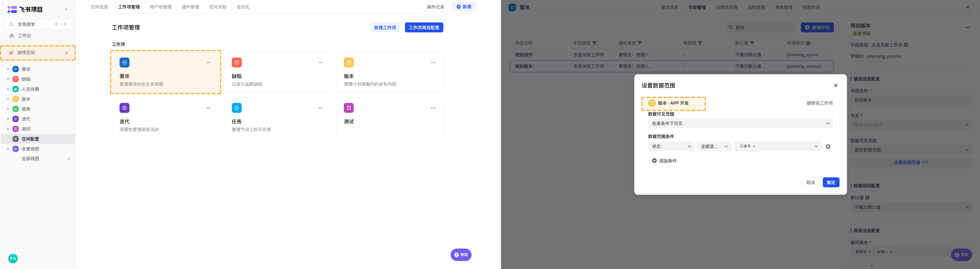Viewport: 980px width, 269px height.
Task: Close the 设置数据范围 dialog
Action: (x=836, y=85)
